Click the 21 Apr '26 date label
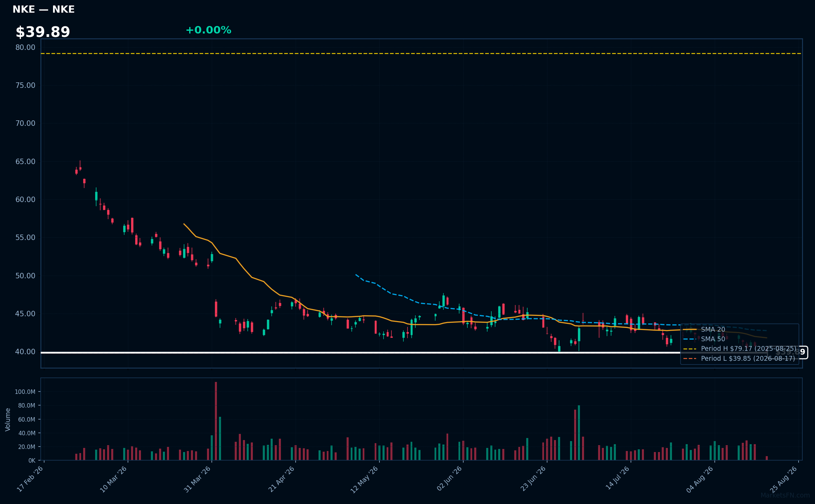The height and width of the screenshot is (504, 815). tap(281, 479)
